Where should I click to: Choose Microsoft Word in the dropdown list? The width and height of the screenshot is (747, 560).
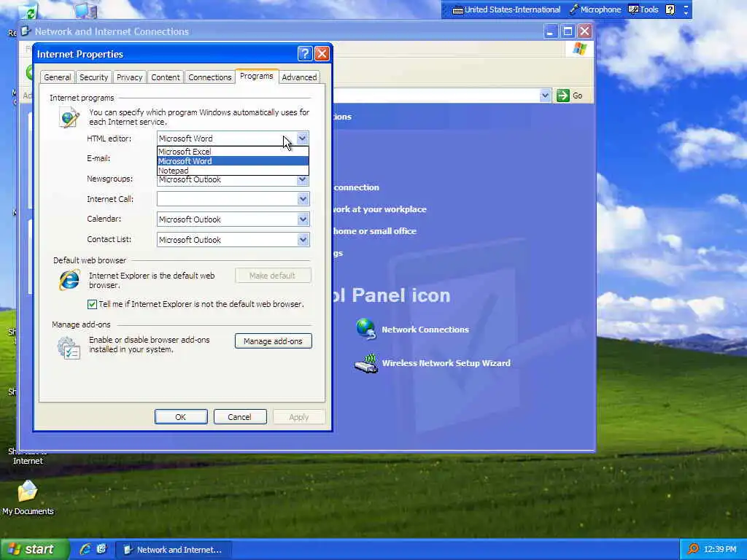(233, 161)
